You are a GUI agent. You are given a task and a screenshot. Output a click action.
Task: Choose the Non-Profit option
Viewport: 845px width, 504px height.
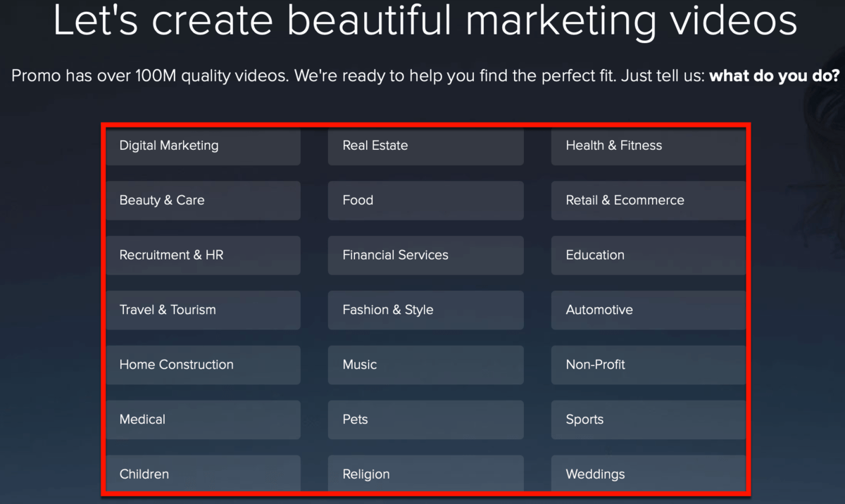[648, 365]
